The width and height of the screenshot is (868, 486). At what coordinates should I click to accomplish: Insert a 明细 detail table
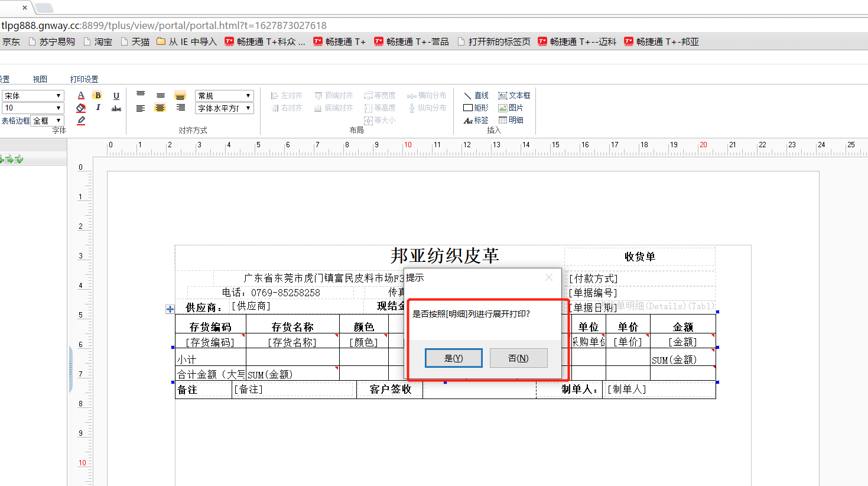pos(511,120)
